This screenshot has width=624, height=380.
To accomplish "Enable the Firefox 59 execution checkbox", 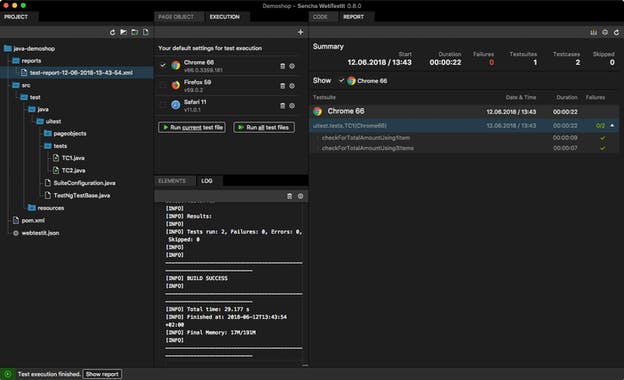I will [163, 85].
